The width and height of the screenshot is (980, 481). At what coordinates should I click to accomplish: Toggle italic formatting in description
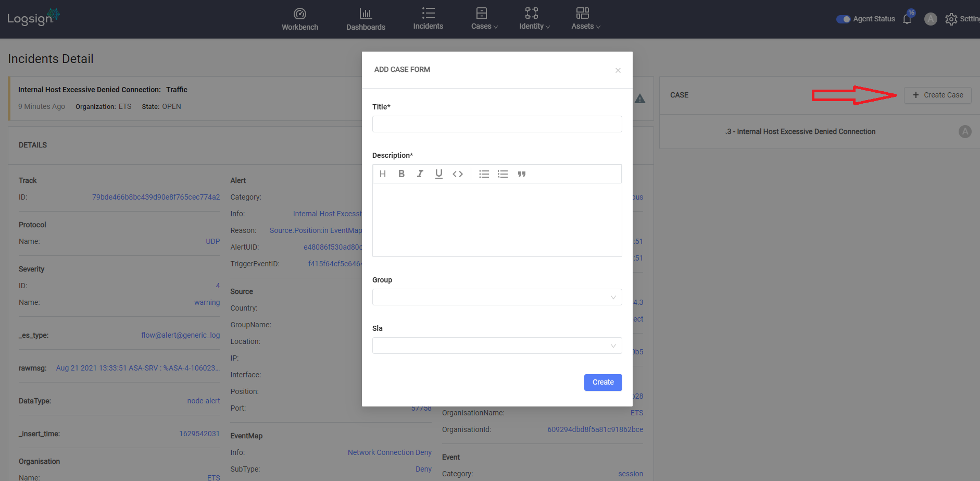tap(420, 174)
